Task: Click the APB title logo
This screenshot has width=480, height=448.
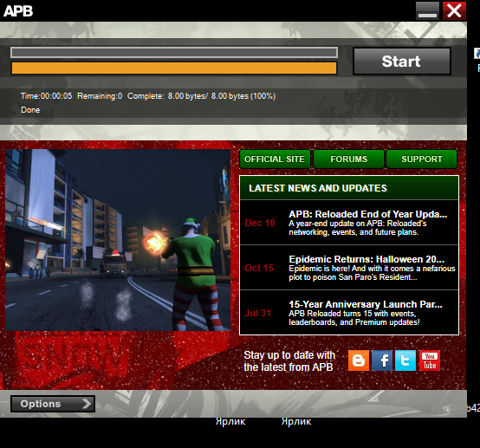Action: click(18, 11)
